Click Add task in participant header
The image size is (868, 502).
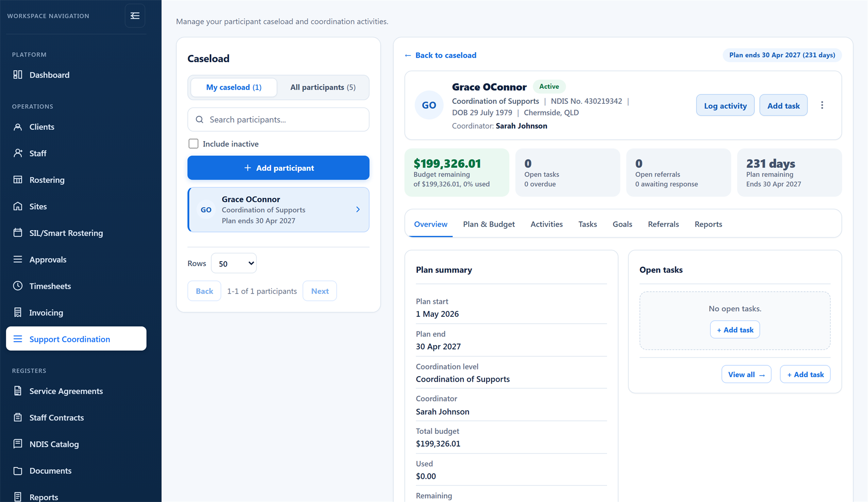pyautogui.click(x=783, y=106)
